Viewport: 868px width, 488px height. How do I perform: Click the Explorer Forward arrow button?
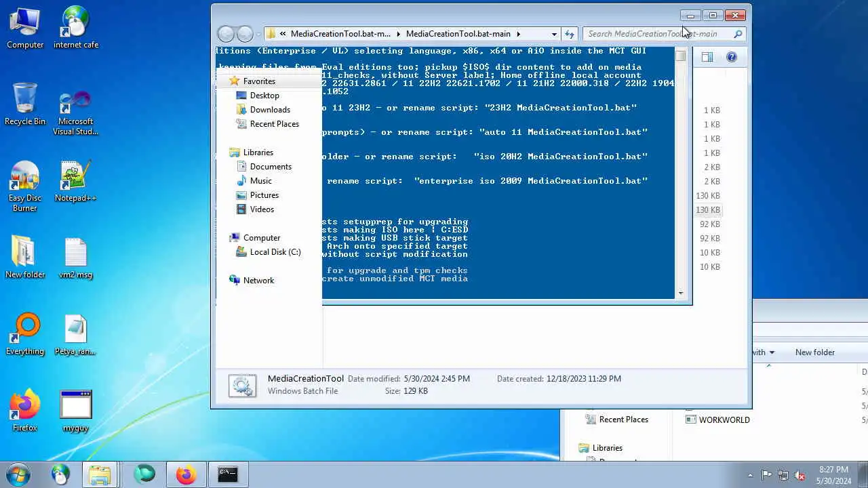pos(245,33)
